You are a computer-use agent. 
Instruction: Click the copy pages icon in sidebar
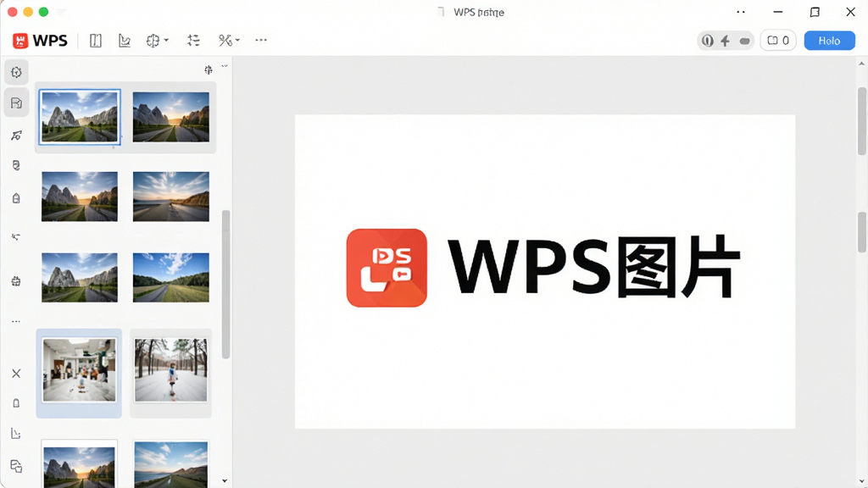coord(16,466)
